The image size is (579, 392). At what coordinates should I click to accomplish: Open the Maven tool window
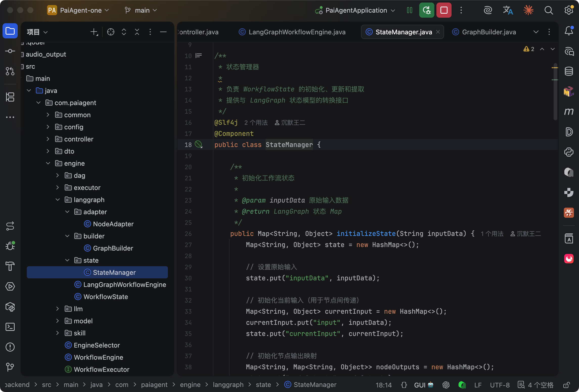(569, 111)
